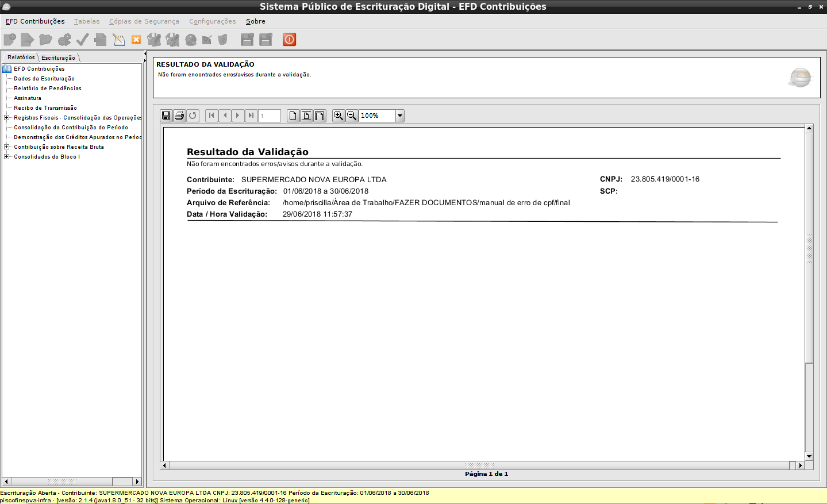Expand the Registros Fiscais tree node

[6, 118]
